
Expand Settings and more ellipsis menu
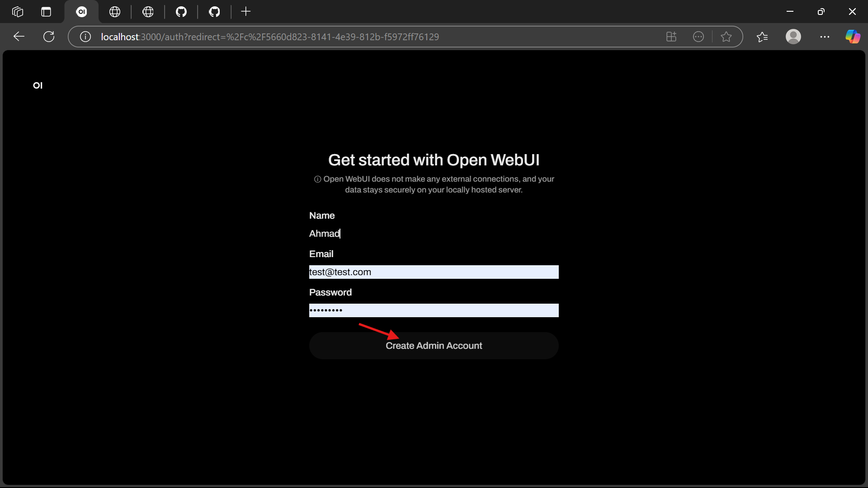(825, 37)
